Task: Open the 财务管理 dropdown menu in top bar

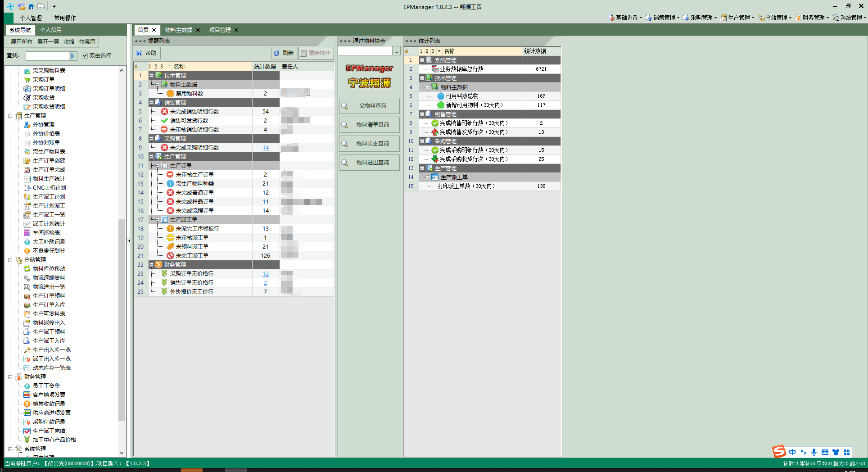Action: pos(812,18)
